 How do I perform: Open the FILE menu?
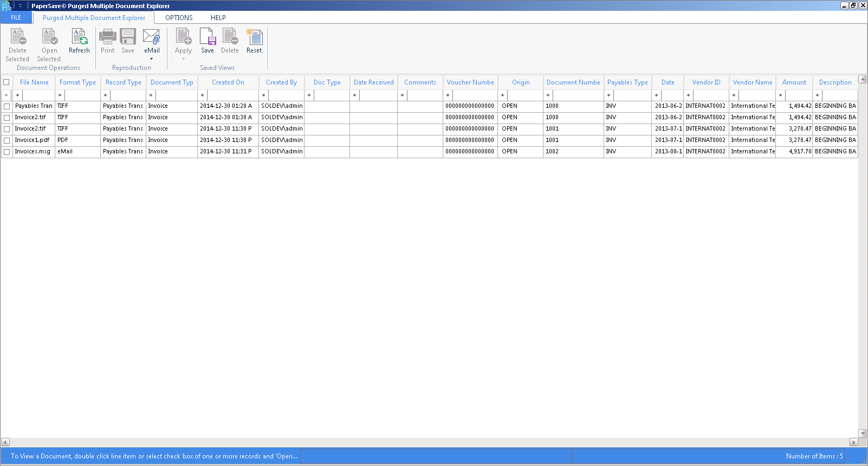(x=16, y=17)
